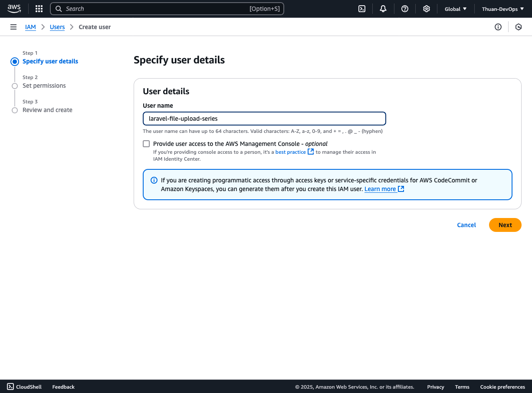Select the Specify user details step
The image size is (532, 393).
[50, 61]
